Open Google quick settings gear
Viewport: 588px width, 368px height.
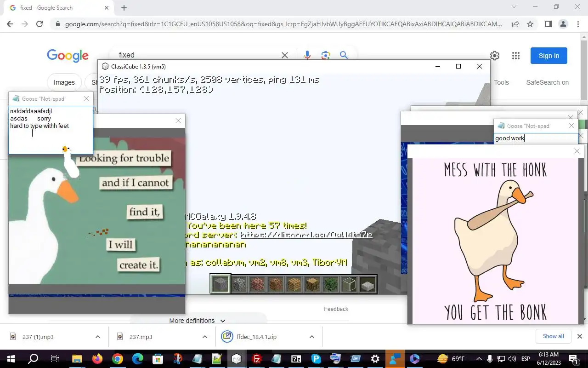[495, 56]
